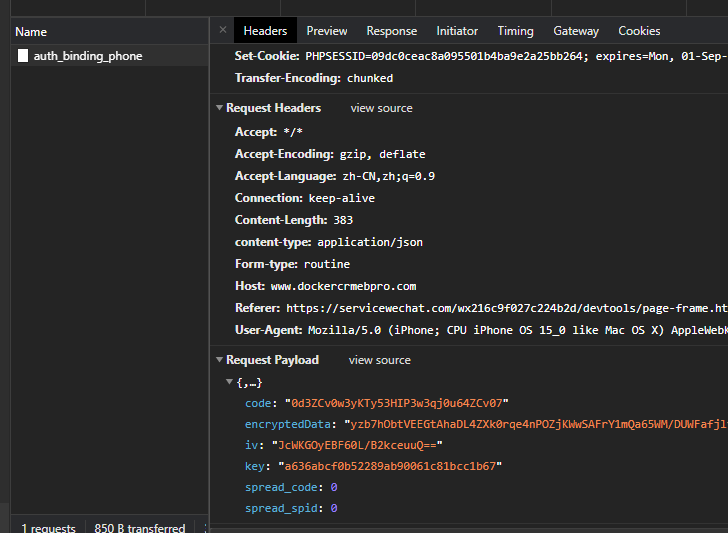Click the Request Headers section title
The height and width of the screenshot is (533, 728).
pos(273,108)
